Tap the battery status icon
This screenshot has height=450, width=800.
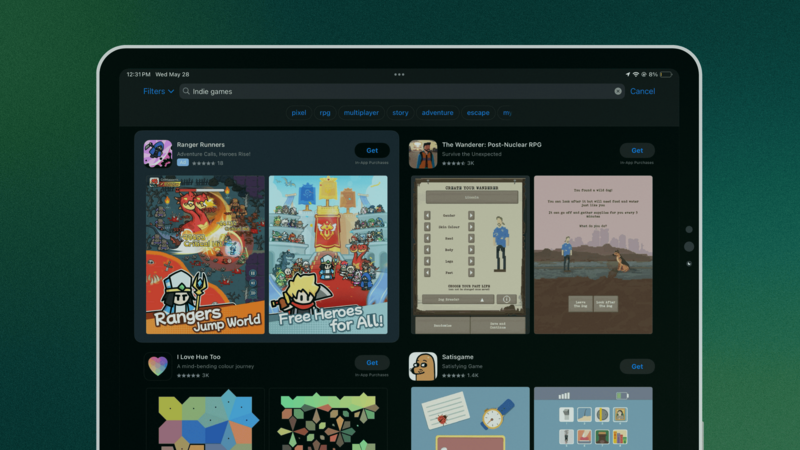click(x=666, y=74)
